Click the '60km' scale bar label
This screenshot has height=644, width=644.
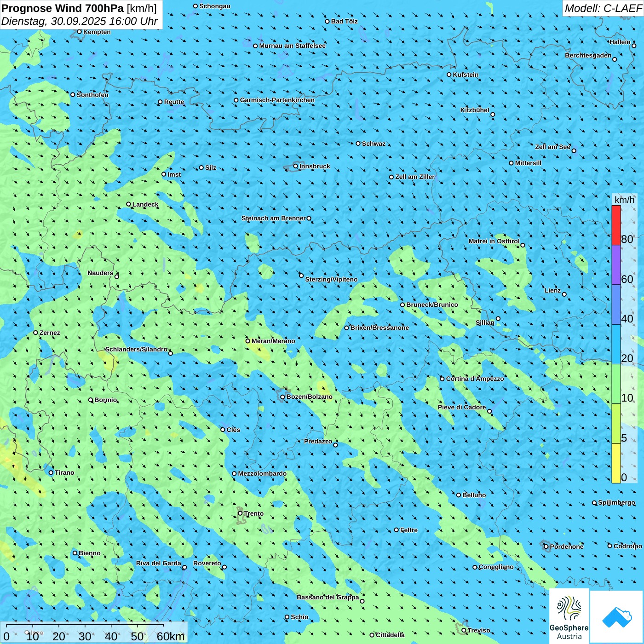171,636
